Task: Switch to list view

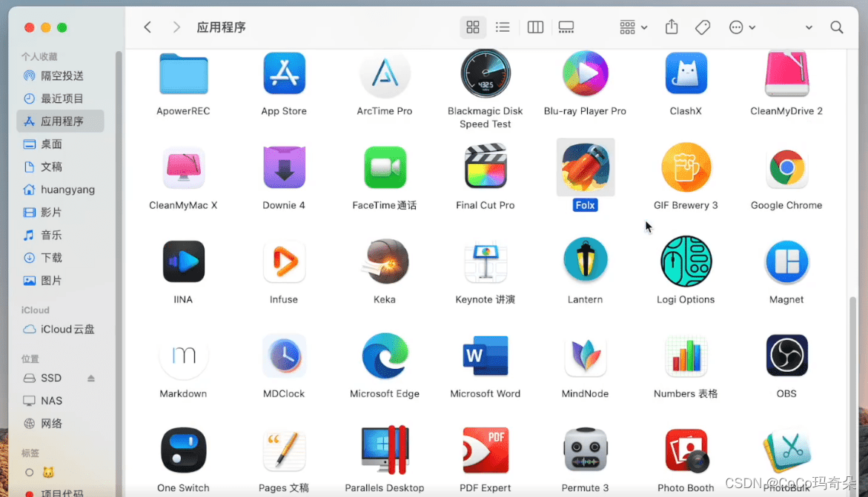Action: 503,27
